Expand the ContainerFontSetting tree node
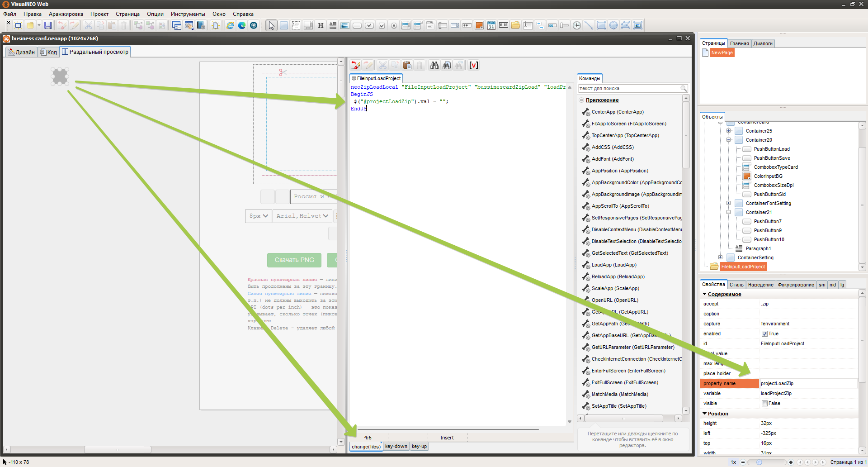 729,204
